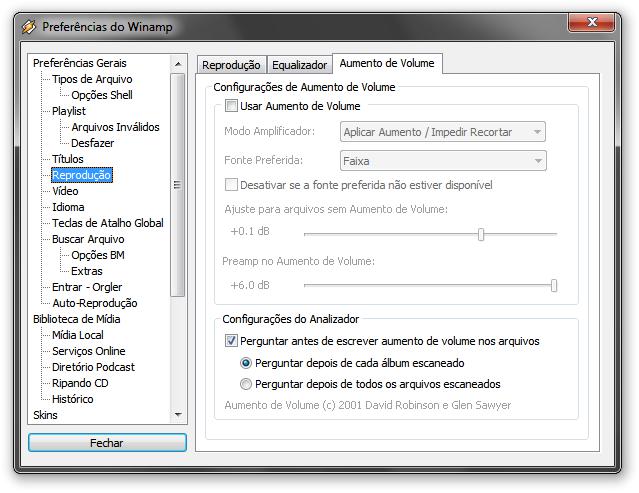Click the Fechar button

[x=107, y=442]
